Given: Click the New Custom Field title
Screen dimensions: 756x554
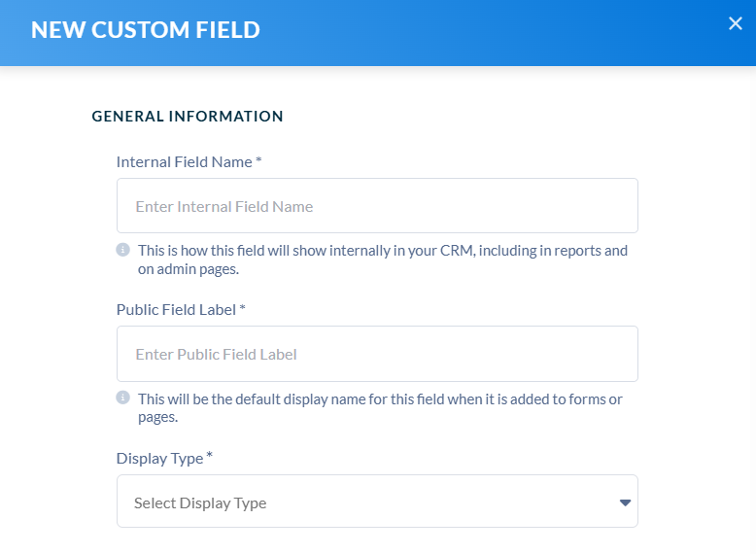Looking at the screenshot, I should 146,30.
